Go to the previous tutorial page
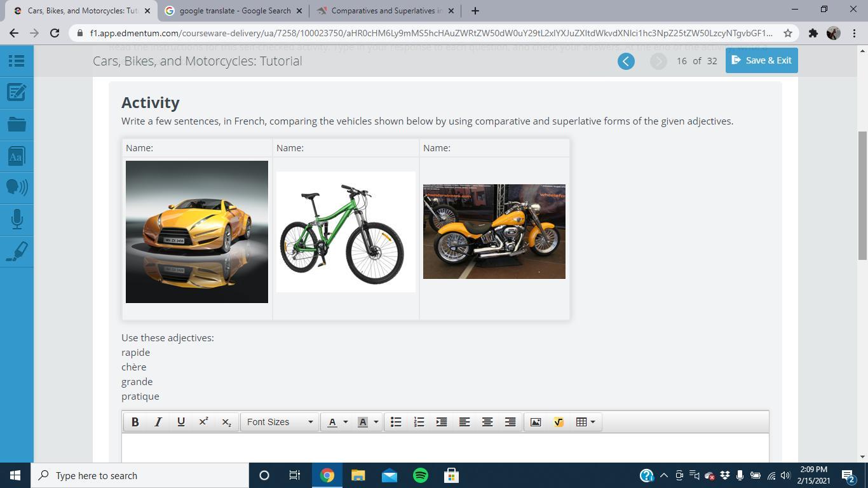Screen dimensions: 868x488 tap(626, 61)
